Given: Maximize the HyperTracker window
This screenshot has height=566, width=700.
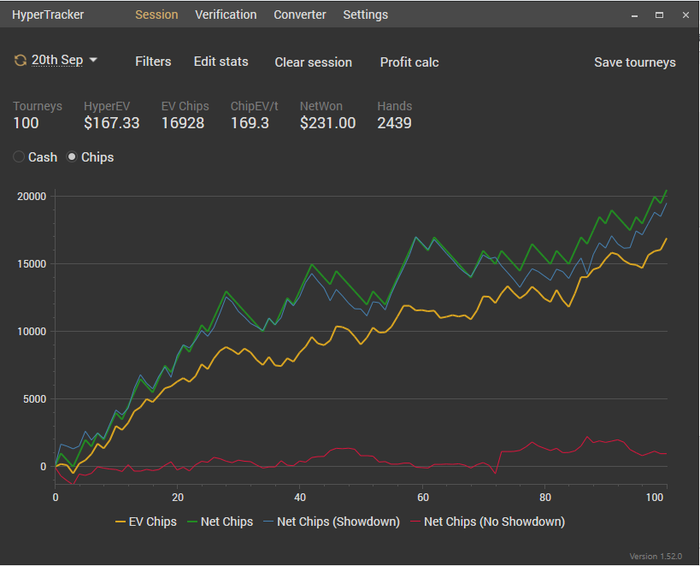Looking at the screenshot, I should pyautogui.click(x=659, y=15).
